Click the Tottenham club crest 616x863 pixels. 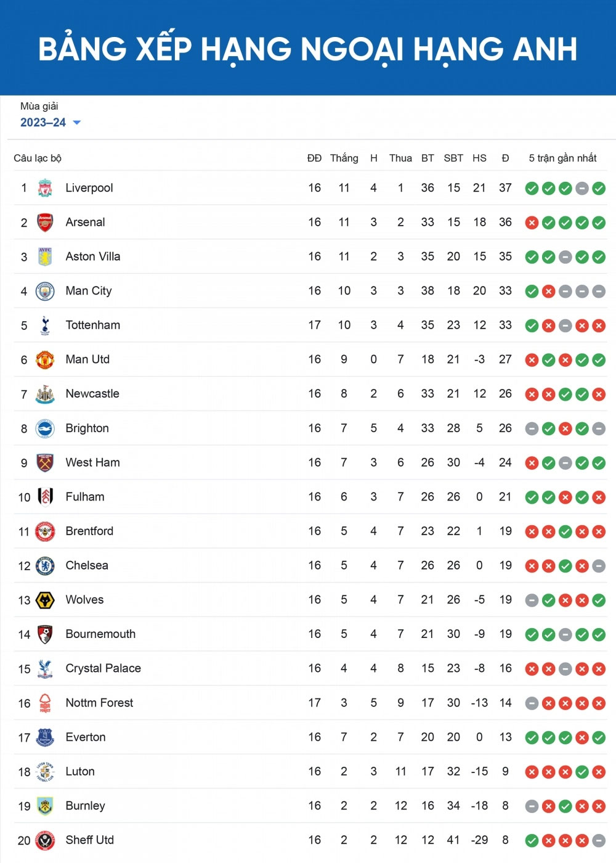click(45, 325)
